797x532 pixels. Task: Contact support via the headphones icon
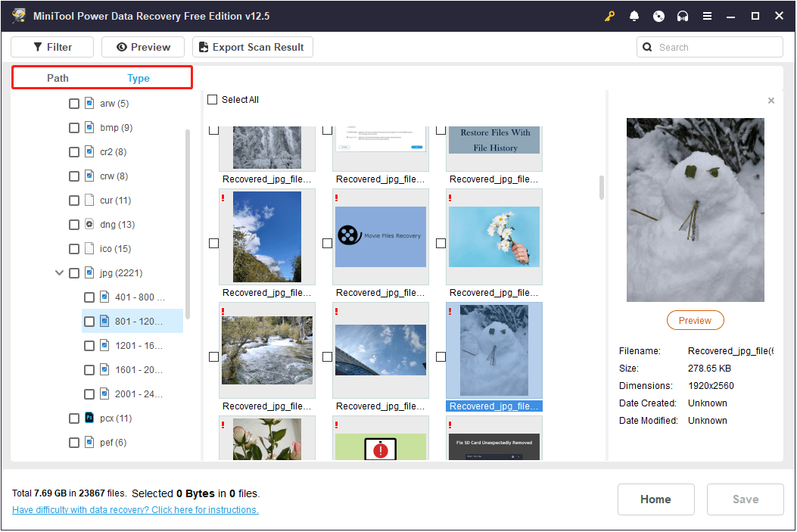tap(683, 15)
